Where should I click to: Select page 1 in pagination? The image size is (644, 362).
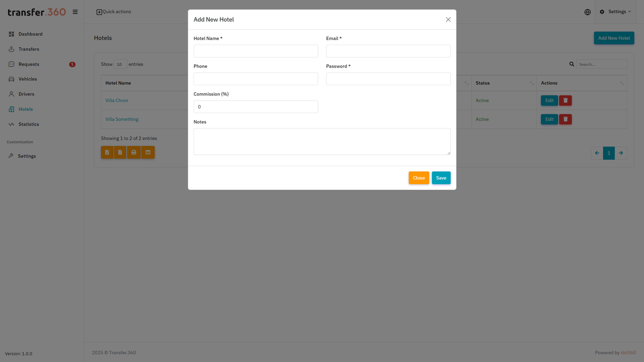pyautogui.click(x=609, y=153)
